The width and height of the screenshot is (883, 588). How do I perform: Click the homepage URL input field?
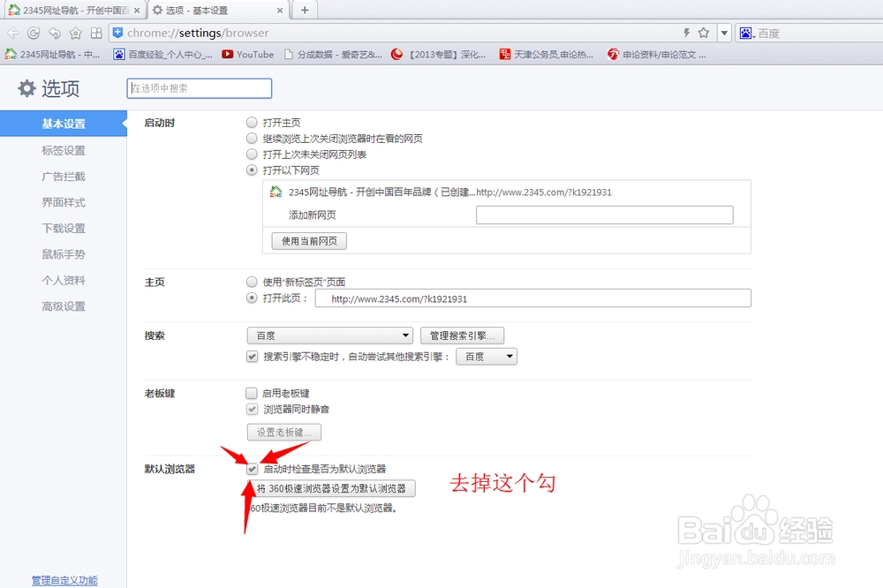(532, 298)
